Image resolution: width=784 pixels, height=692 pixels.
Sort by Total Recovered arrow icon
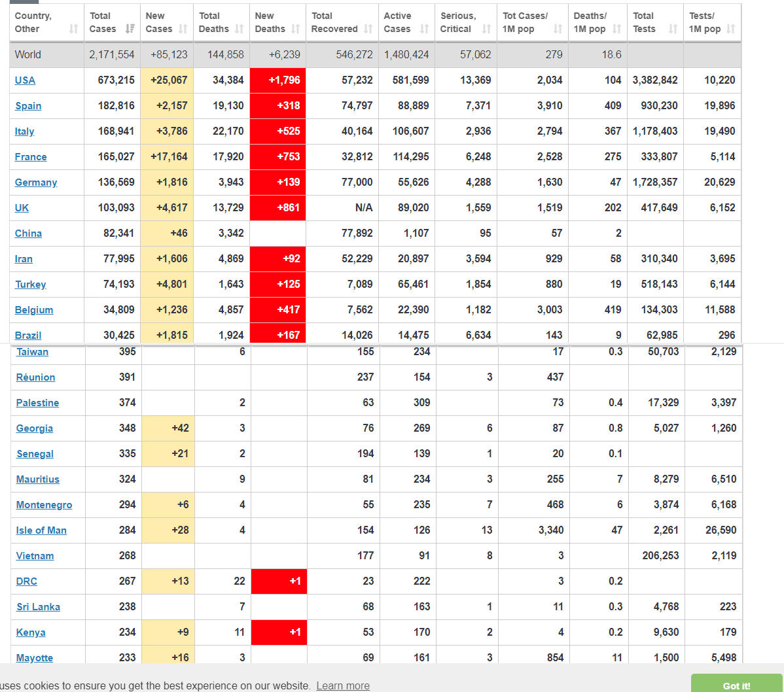click(368, 29)
